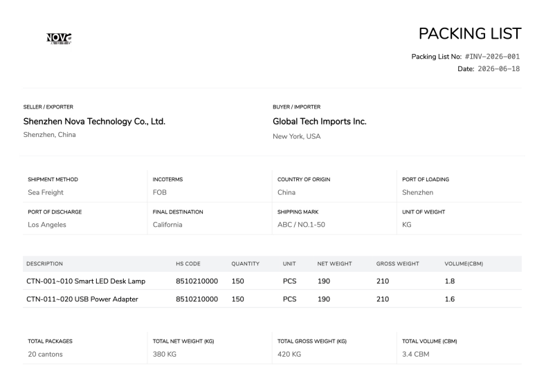Screen dimensions: 546x392
Task: Click quantity 150 in USB Power Adapter row
Action: click(x=237, y=299)
